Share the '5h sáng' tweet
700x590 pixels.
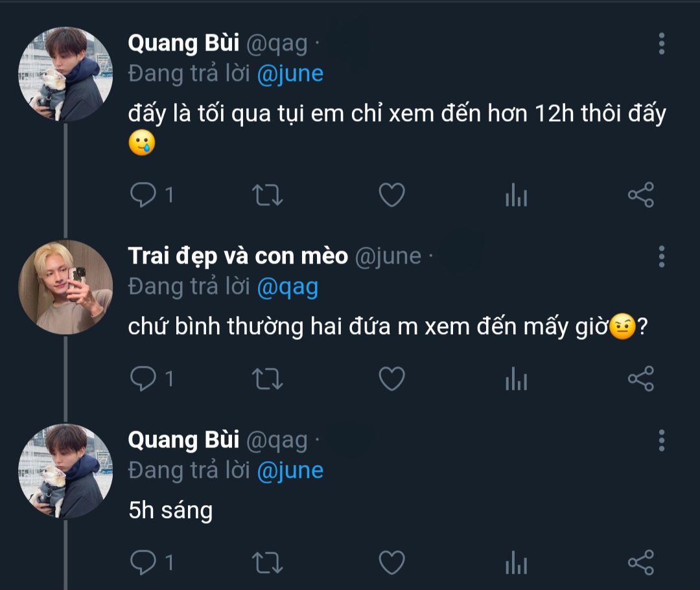(641, 562)
